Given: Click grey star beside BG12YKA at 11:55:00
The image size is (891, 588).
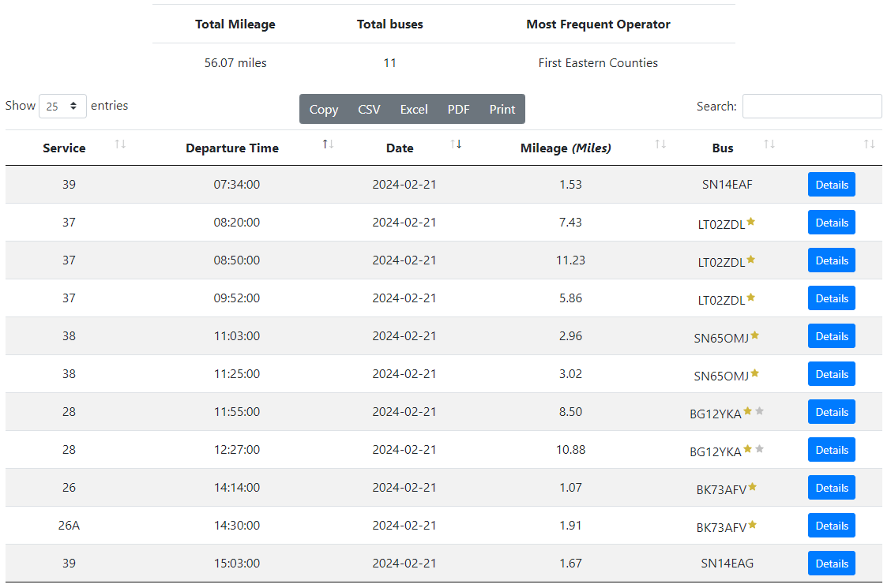Looking at the screenshot, I should tap(759, 411).
